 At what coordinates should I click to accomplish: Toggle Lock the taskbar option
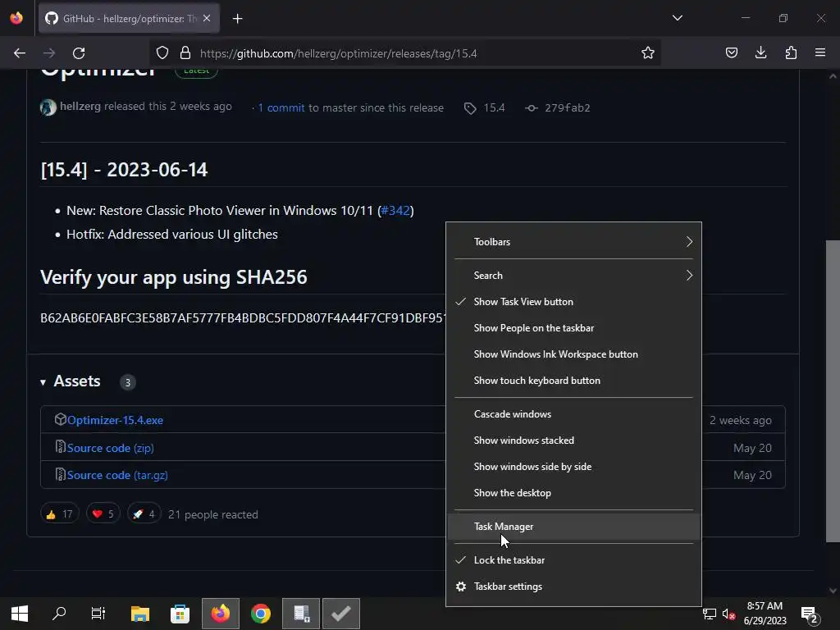(x=573, y=559)
